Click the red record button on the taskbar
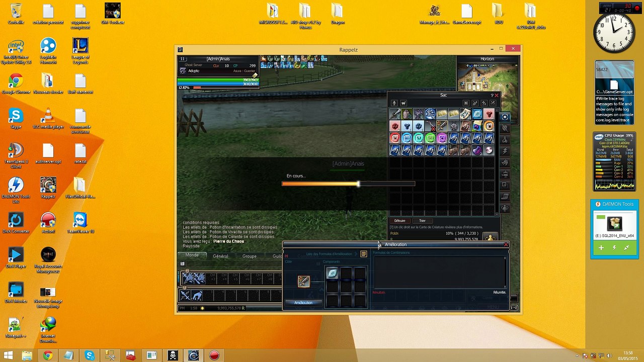The width and height of the screenshot is (644, 362). [x=214, y=355]
